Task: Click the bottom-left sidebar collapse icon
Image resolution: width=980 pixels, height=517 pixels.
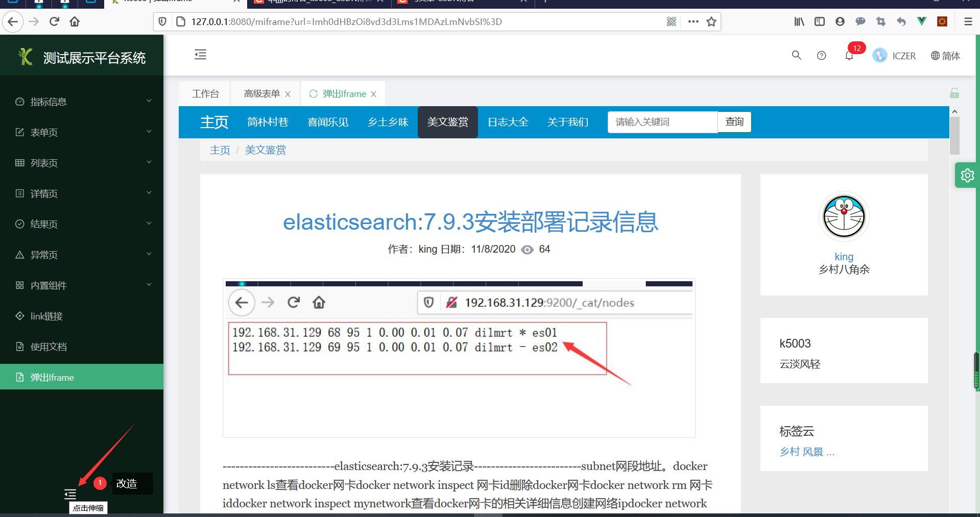Action: click(x=70, y=494)
